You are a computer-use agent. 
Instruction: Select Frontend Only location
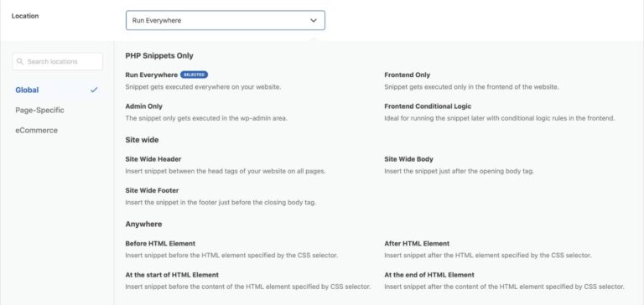click(407, 75)
